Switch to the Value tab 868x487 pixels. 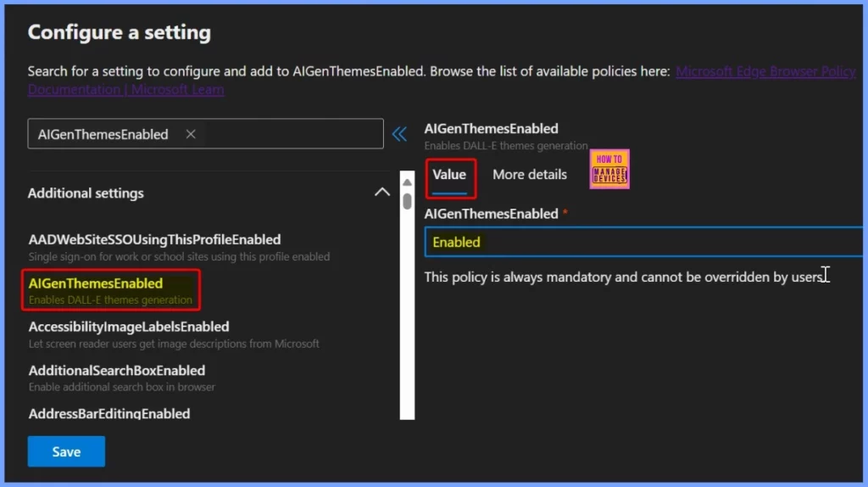click(449, 175)
